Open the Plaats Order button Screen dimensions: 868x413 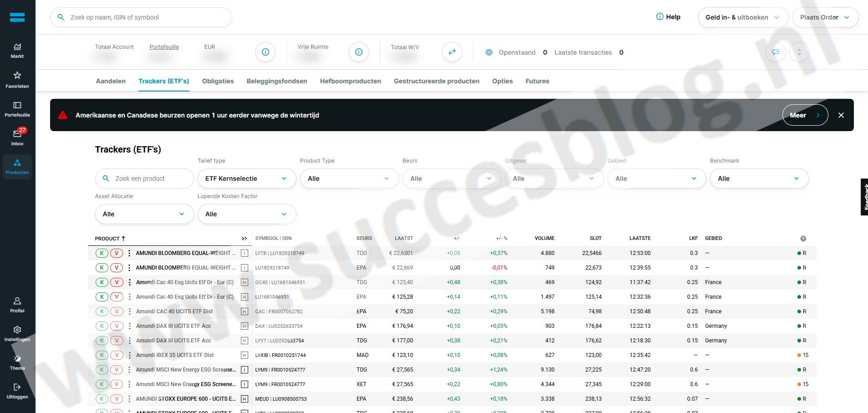(x=825, y=17)
